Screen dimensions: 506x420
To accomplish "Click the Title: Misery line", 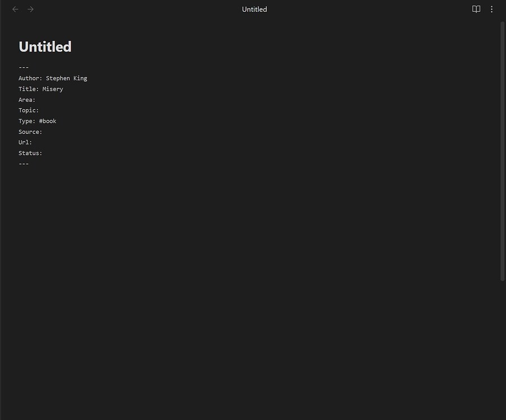I will [x=41, y=89].
